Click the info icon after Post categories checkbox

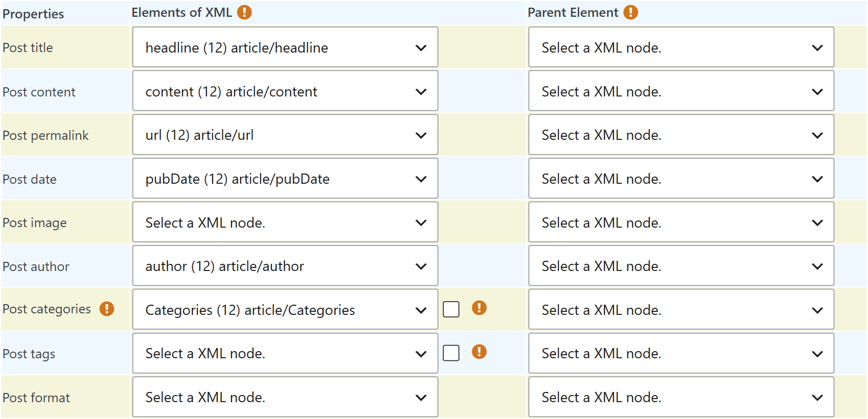pos(479,308)
